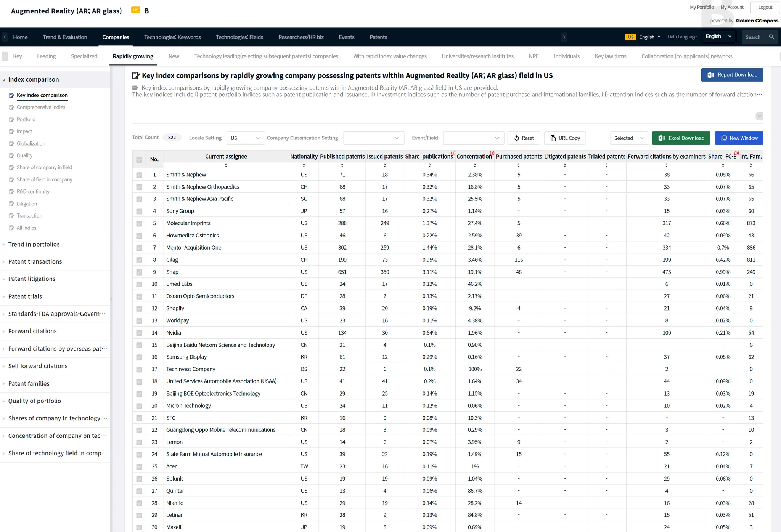
Task: Expand the Trend in portfolios section
Action: point(34,244)
